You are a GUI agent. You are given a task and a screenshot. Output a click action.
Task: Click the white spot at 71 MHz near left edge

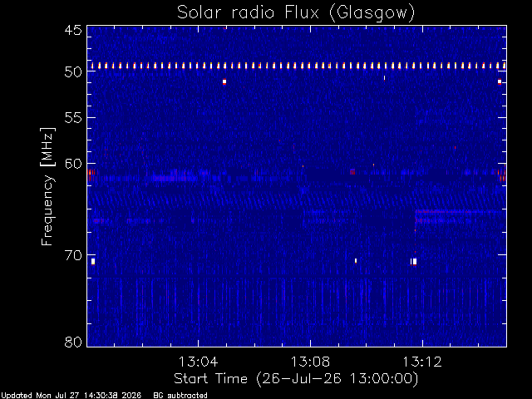click(x=93, y=262)
